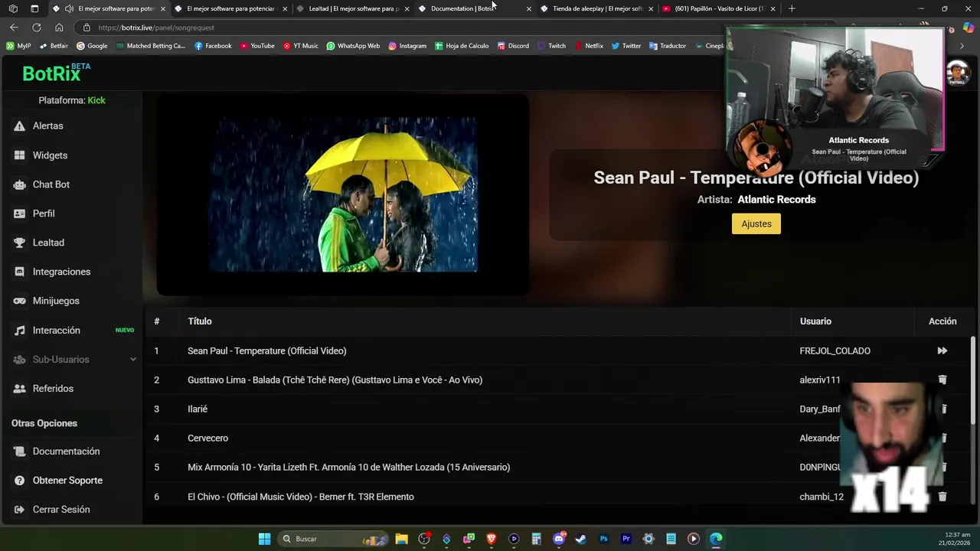Open the Chat Bot sidebar section

(x=51, y=184)
